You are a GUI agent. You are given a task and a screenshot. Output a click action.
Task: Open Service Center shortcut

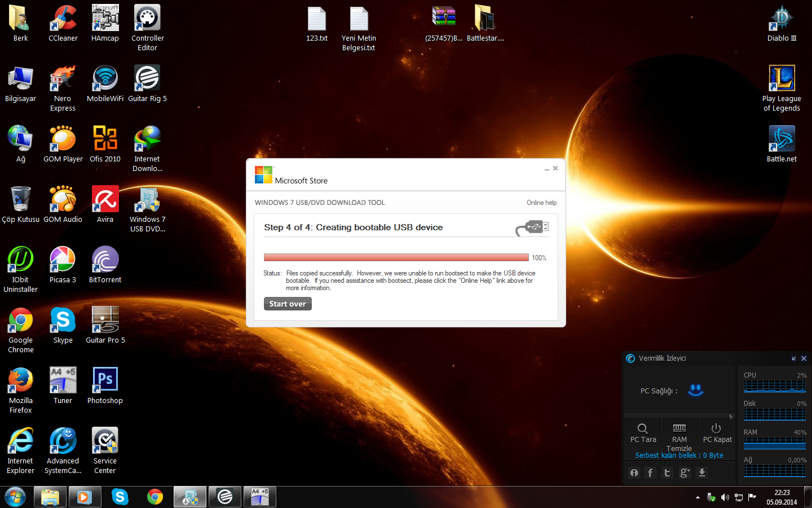105,451
